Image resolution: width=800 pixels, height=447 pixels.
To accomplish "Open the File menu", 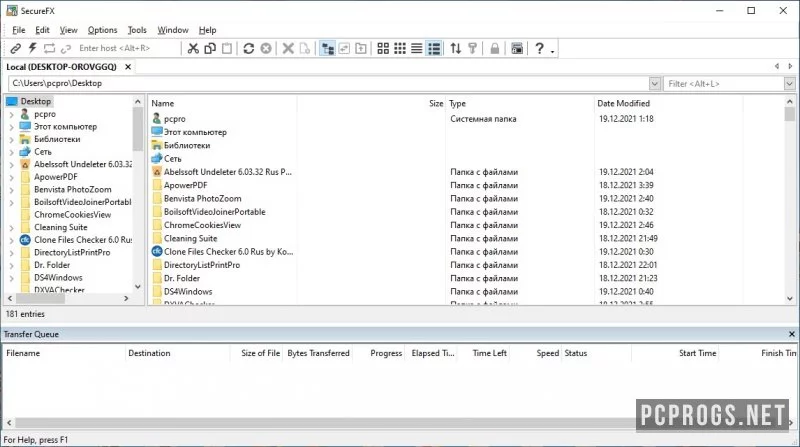I will tap(19, 30).
